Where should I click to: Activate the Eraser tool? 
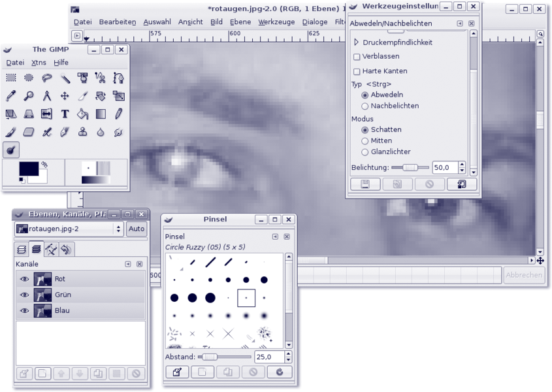point(29,132)
